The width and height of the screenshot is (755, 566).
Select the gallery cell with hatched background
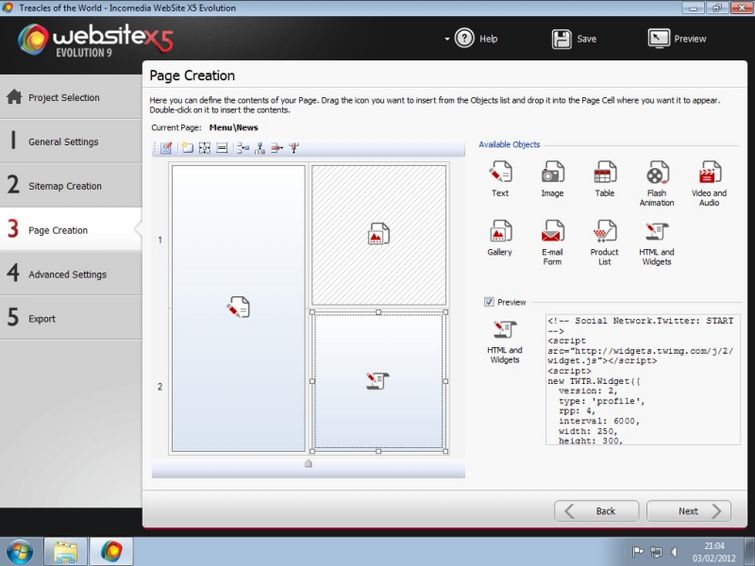[x=379, y=235]
